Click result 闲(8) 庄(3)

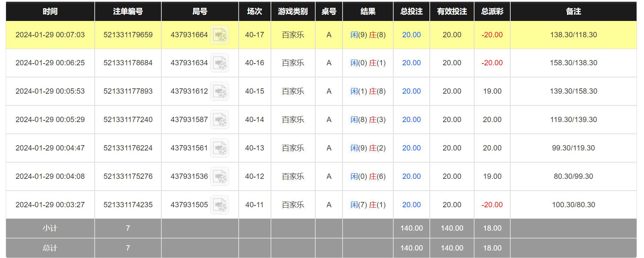click(368, 120)
